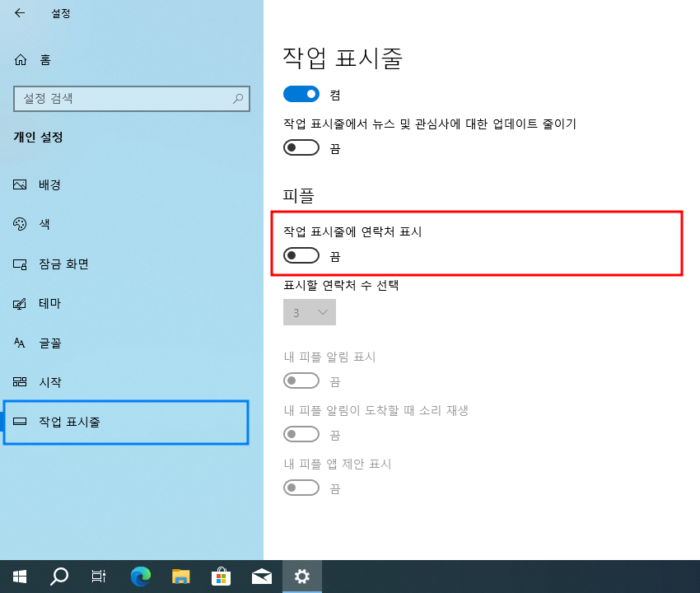Toggle 내 피플 앱 제안 표시 switch

click(x=301, y=488)
